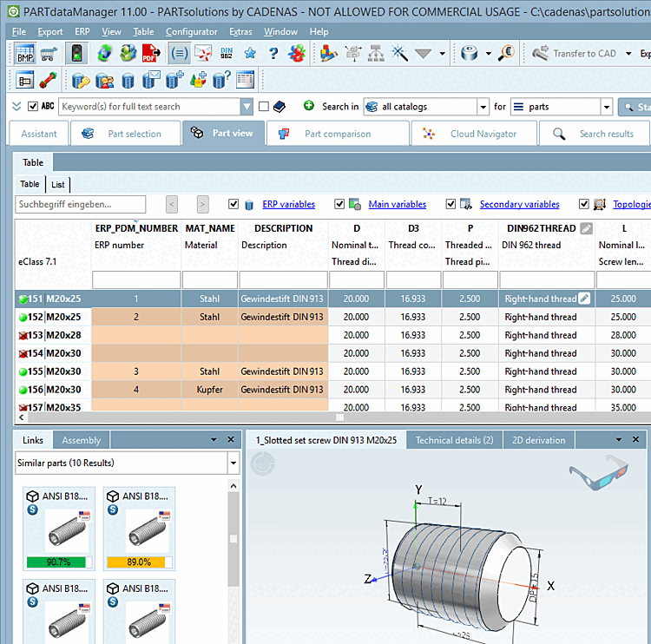Image resolution: width=651 pixels, height=644 pixels.
Task: Toggle the ERP variables checkbox
Action: pos(233,205)
